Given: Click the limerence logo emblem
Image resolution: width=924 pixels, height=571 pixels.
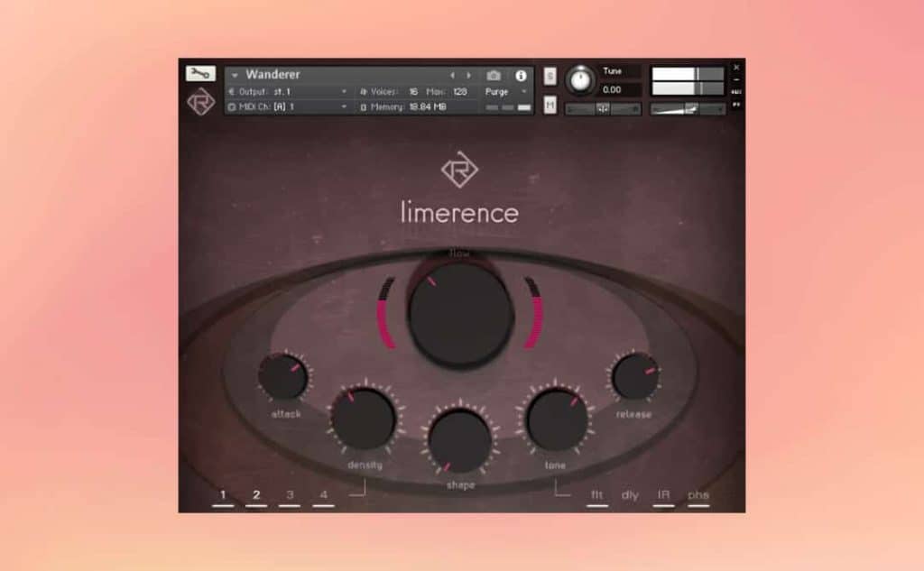Looking at the screenshot, I should 459,170.
